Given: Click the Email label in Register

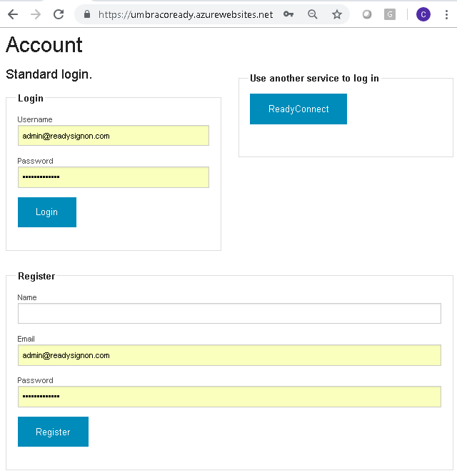Looking at the screenshot, I should pos(26,339).
